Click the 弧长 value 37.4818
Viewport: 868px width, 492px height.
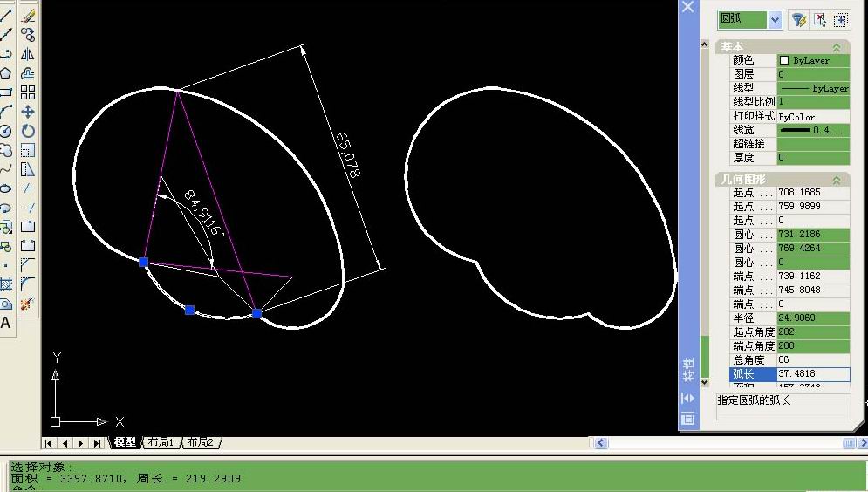coord(813,373)
